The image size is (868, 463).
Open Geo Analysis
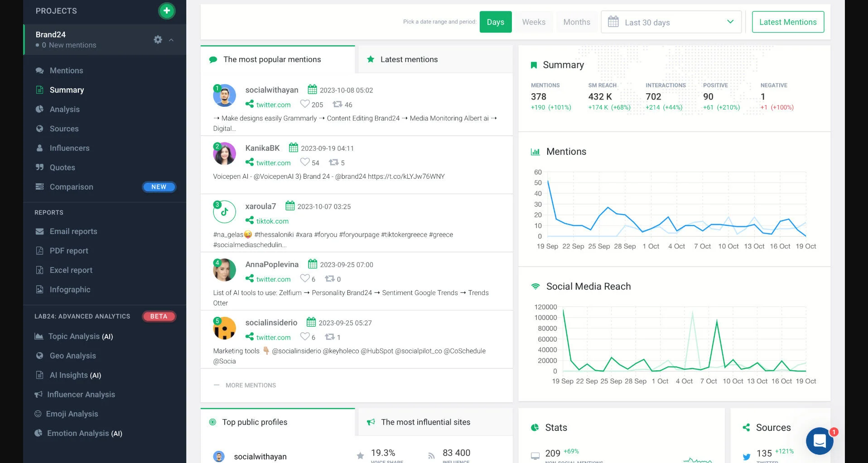tap(72, 356)
